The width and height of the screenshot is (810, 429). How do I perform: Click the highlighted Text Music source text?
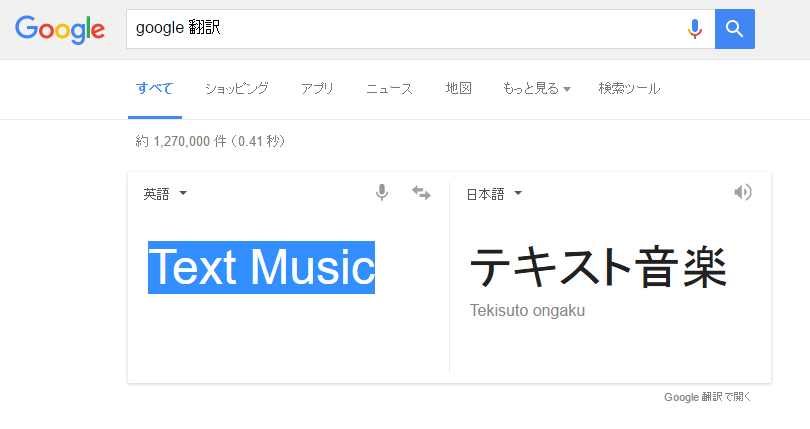point(261,267)
